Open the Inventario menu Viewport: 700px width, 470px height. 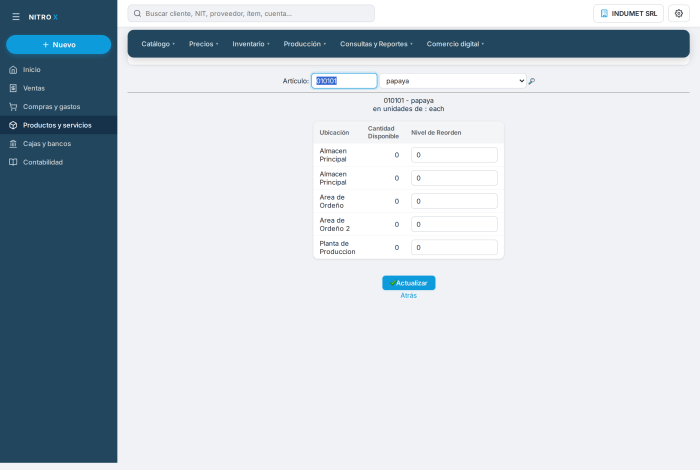click(251, 44)
